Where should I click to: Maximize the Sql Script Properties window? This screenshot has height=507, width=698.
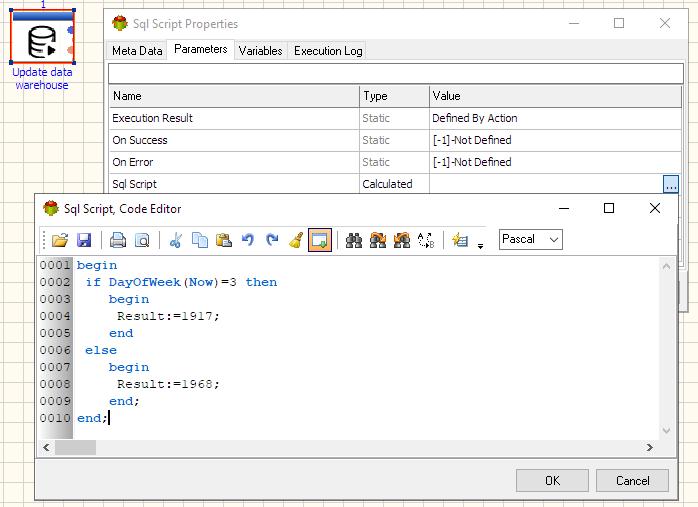(619, 23)
